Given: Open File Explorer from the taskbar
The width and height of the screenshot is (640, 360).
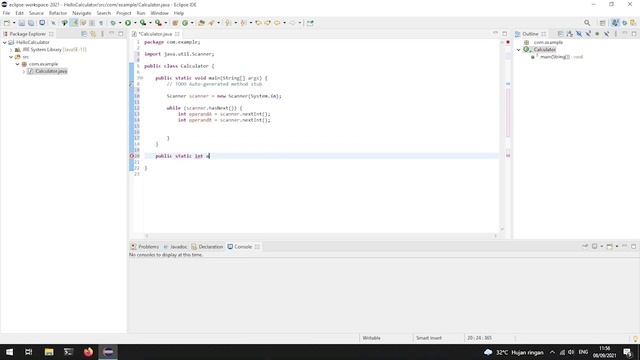Looking at the screenshot, I should 49,352.
